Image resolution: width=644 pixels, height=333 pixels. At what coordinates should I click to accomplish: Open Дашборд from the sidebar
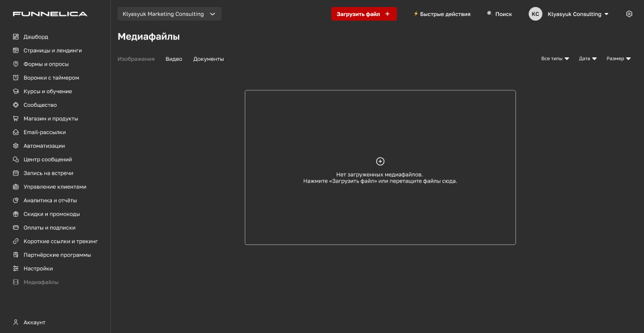point(36,37)
